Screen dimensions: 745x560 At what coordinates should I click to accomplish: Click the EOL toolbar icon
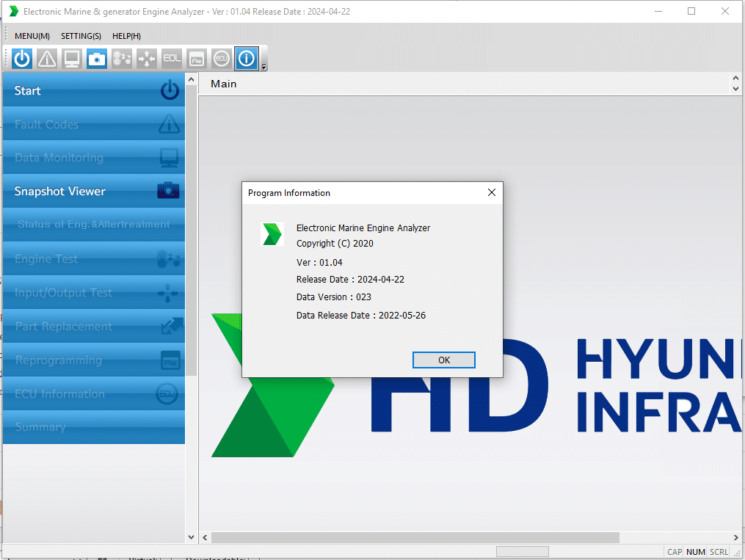coord(172,59)
